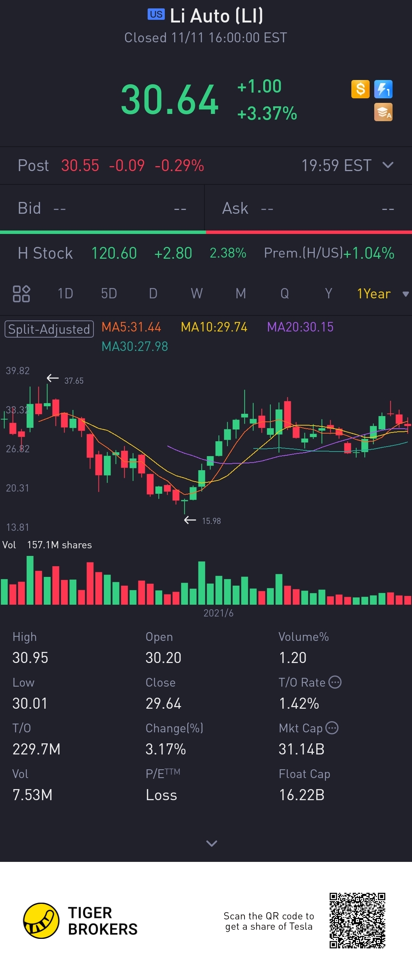Tap the blue lightning bolt badge icon
412x980 pixels.
pos(383,89)
